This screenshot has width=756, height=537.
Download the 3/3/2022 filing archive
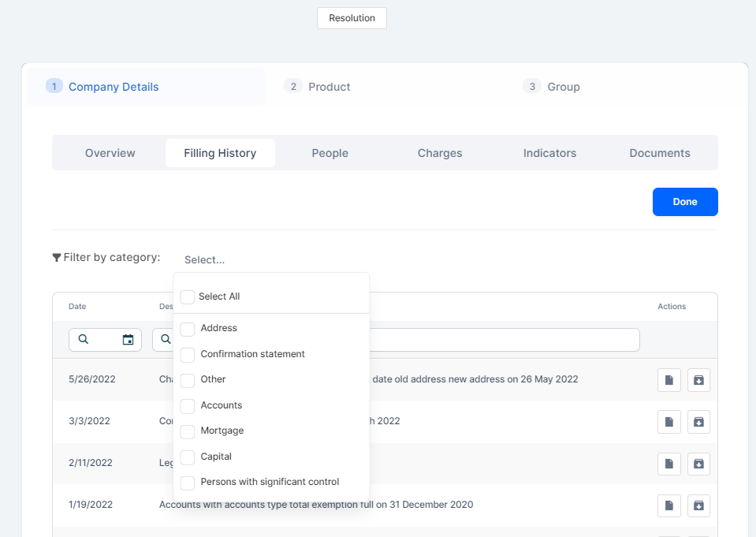click(x=698, y=422)
